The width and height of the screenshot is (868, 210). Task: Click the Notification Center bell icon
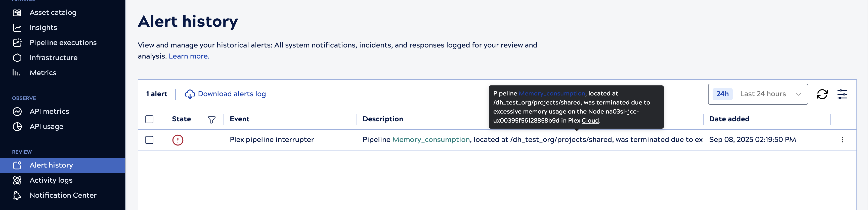(17, 195)
